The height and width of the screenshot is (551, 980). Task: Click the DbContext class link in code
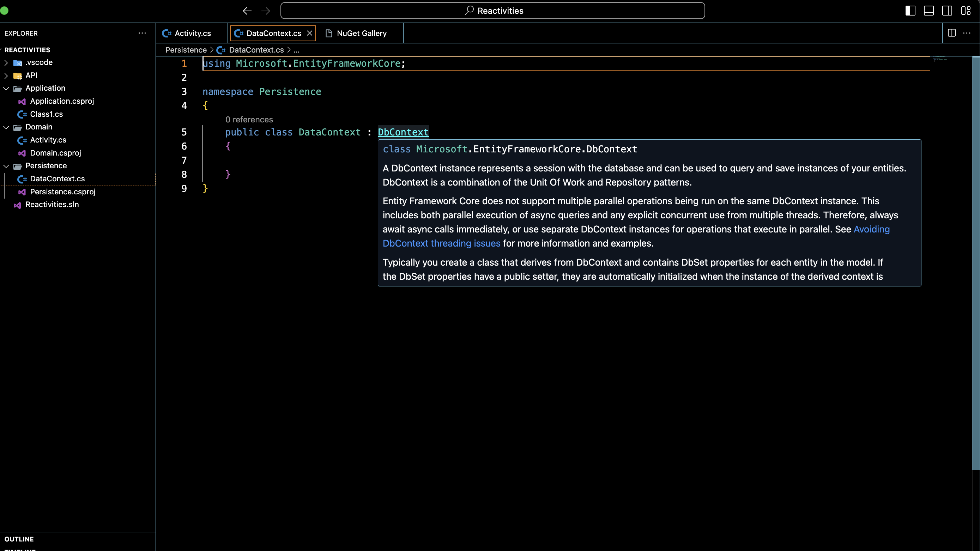point(403,132)
